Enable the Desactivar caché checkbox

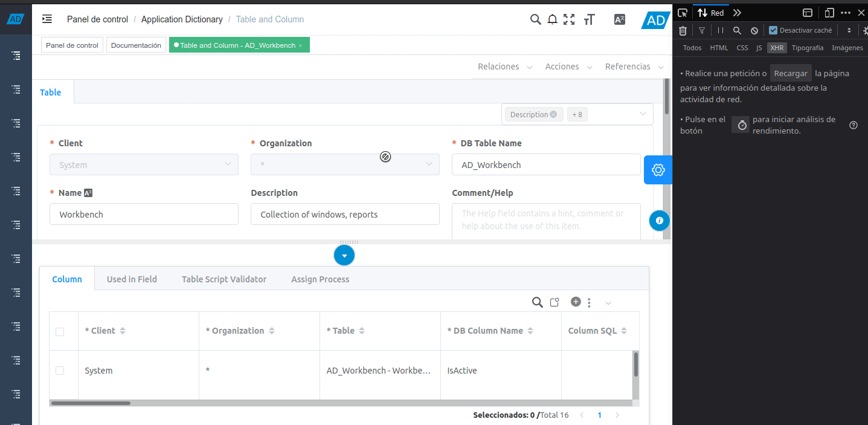click(x=774, y=30)
